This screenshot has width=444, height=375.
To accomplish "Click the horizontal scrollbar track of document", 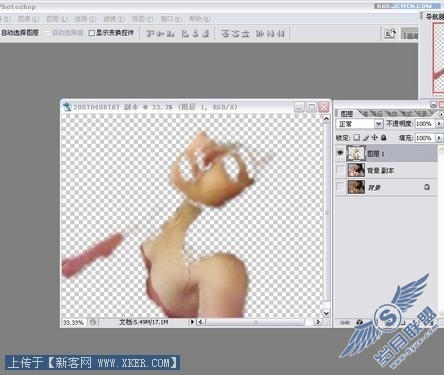I will [x=259, y=322].
